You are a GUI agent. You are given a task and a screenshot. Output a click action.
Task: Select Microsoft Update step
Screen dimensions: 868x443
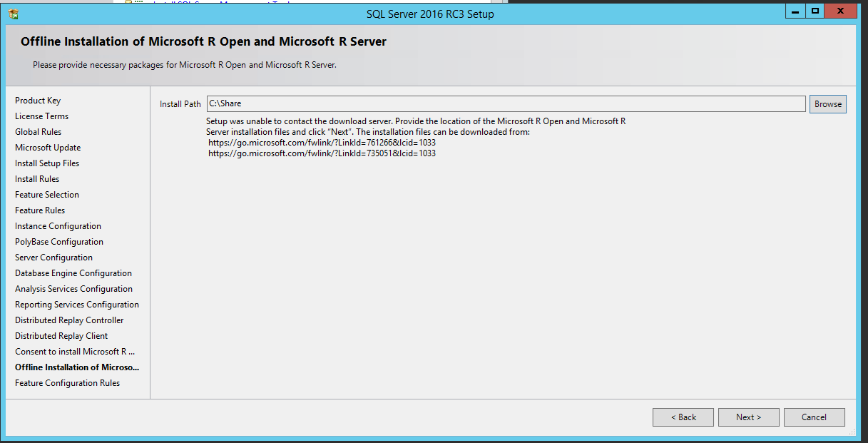coord(48,148)
